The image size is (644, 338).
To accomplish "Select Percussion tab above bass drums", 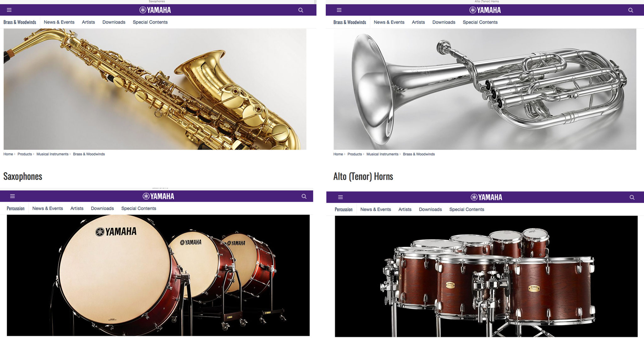I will click(x=16, y=208).
